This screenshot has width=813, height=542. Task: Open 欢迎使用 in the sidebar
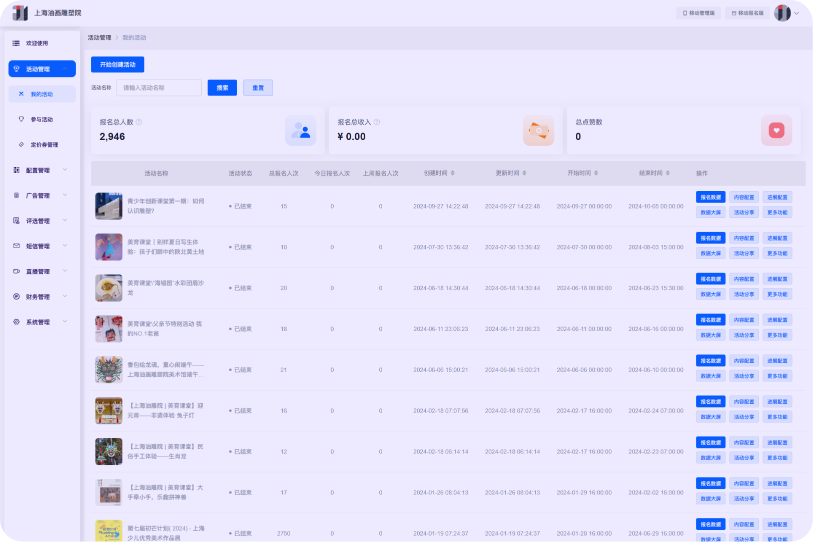tap(41, 43)
